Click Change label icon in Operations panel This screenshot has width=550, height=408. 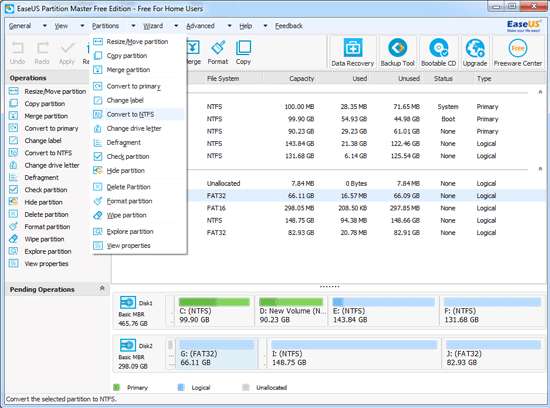pyautogui.click(x=13, y=140)
